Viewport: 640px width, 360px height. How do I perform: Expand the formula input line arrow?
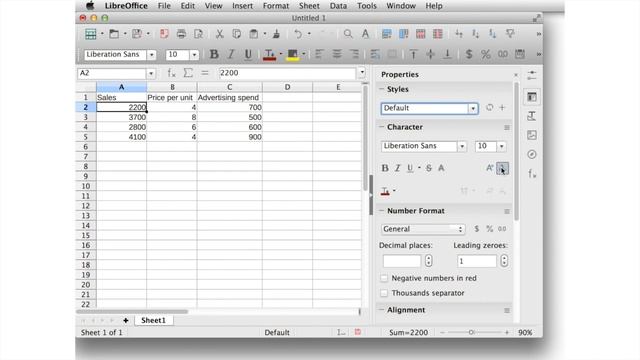tap(362, 73)
